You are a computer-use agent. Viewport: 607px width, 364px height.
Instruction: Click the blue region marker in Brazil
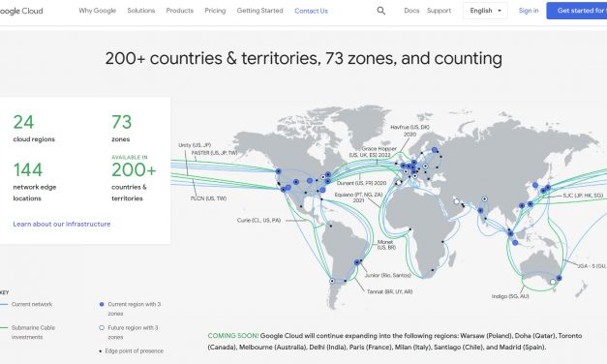click(357, 262)
